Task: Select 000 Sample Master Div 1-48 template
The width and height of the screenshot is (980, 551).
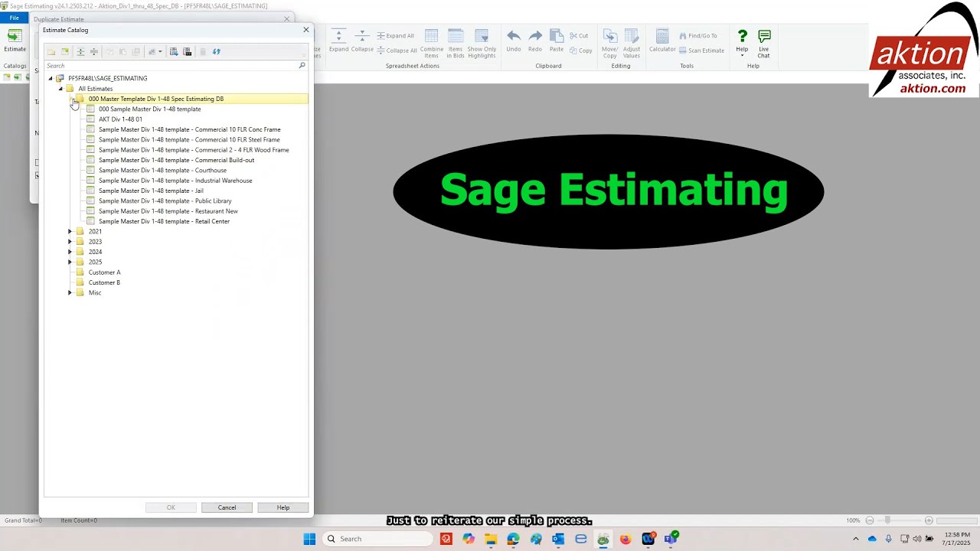Action: (149, 109)
